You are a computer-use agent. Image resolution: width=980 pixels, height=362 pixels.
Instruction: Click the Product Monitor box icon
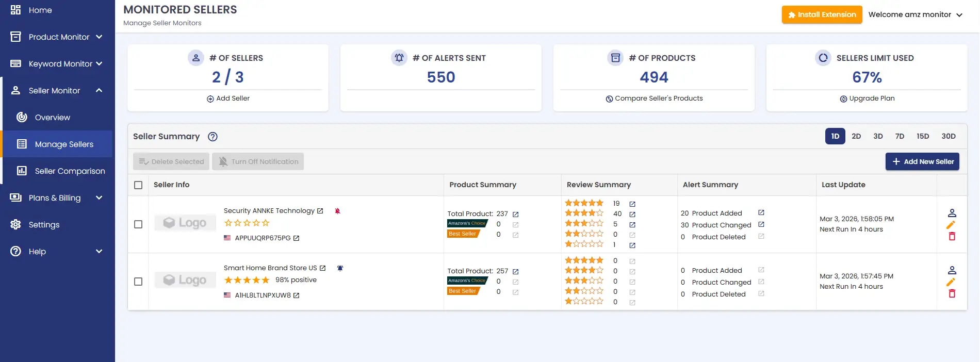[15, 37]
